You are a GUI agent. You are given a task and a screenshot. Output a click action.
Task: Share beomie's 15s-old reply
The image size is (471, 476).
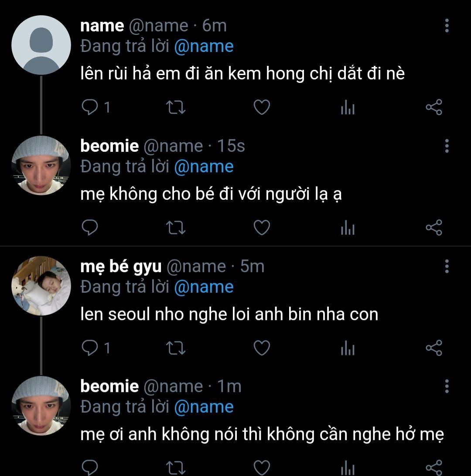433,227
